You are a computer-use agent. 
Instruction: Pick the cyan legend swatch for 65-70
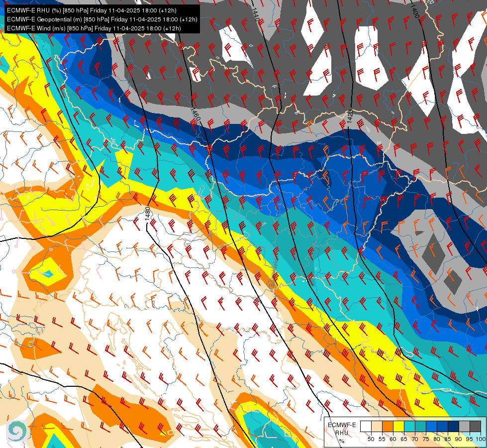coord(410,426)
